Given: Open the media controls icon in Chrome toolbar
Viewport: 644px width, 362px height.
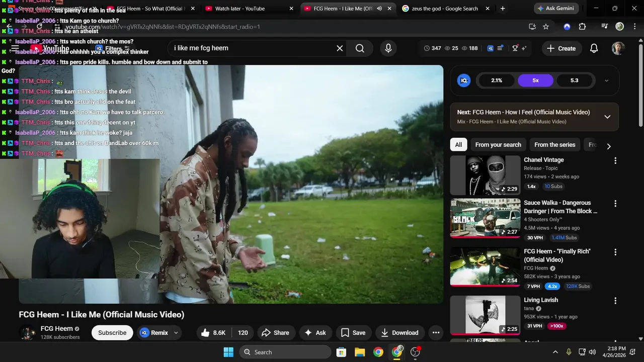Looking at the screenshot, I should [x=605, y=27].
